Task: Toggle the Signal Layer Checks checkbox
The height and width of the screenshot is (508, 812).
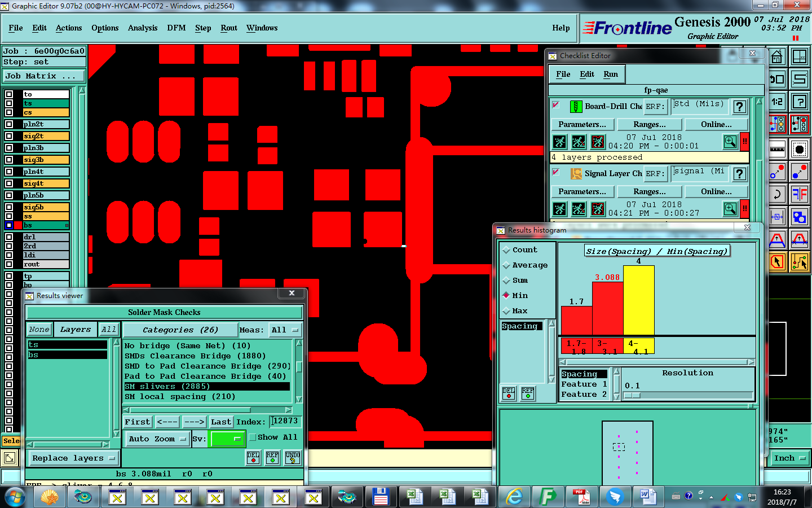Action: pyautogui.click(x=555, y=172)
